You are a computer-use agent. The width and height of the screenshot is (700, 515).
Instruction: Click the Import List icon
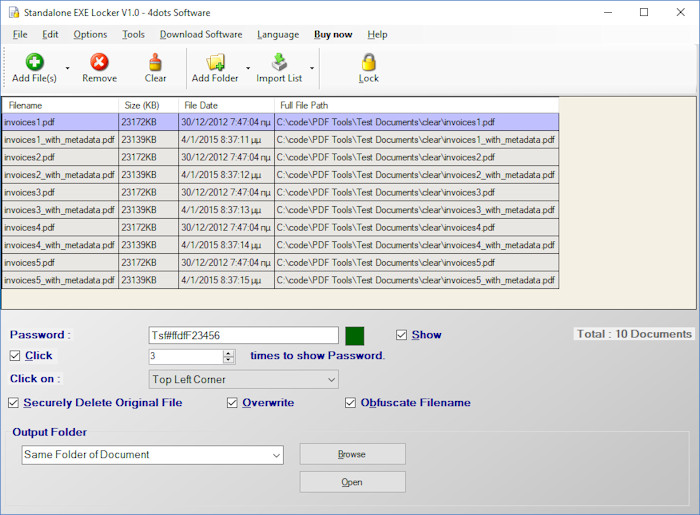pyautogui.click(x=279, y=62)
